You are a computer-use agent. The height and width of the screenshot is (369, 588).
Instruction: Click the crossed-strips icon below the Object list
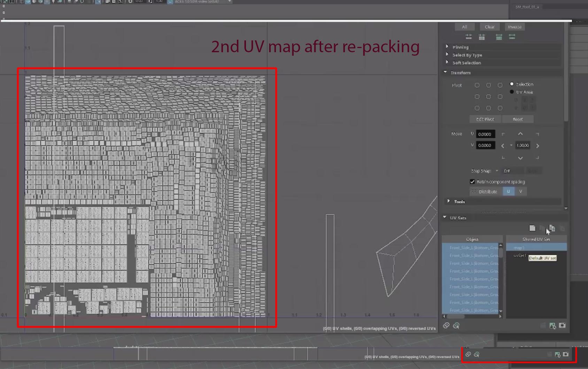446,325
